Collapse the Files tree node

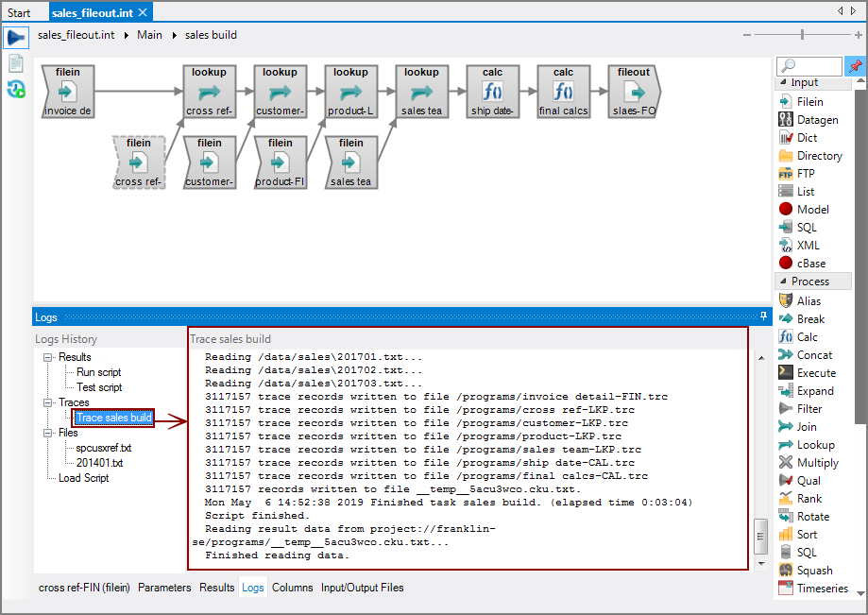pos(47,434)
